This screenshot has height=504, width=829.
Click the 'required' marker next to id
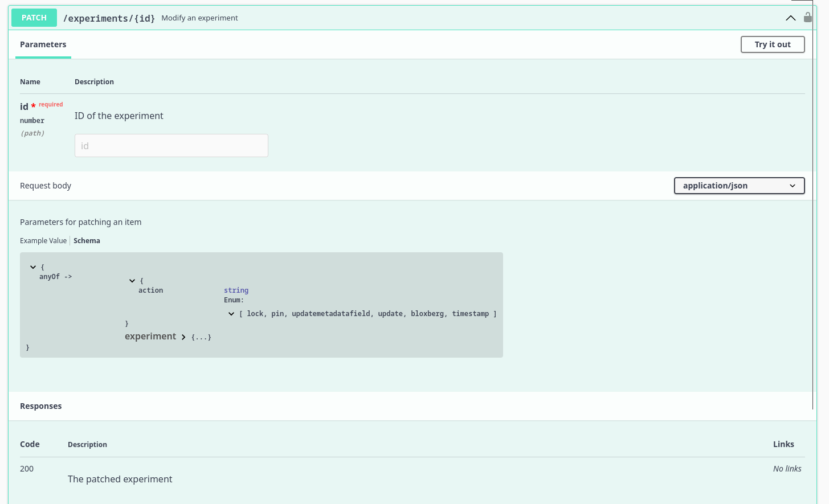(50, 104)
